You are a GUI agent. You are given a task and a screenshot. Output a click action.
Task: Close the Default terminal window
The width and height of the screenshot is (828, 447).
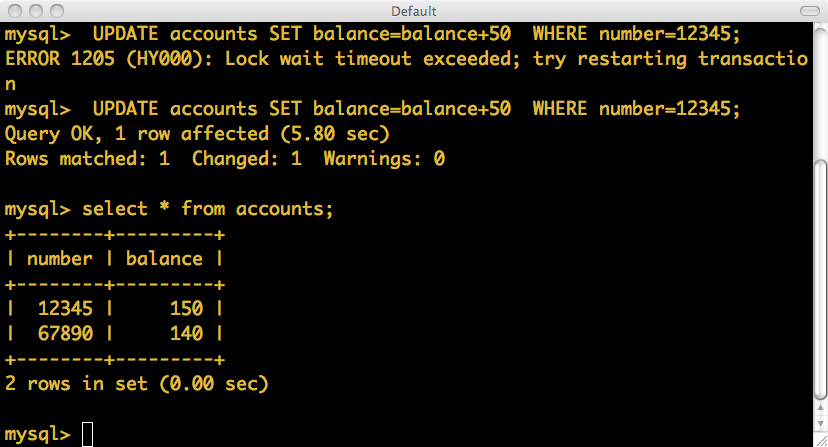pos(15,11)
